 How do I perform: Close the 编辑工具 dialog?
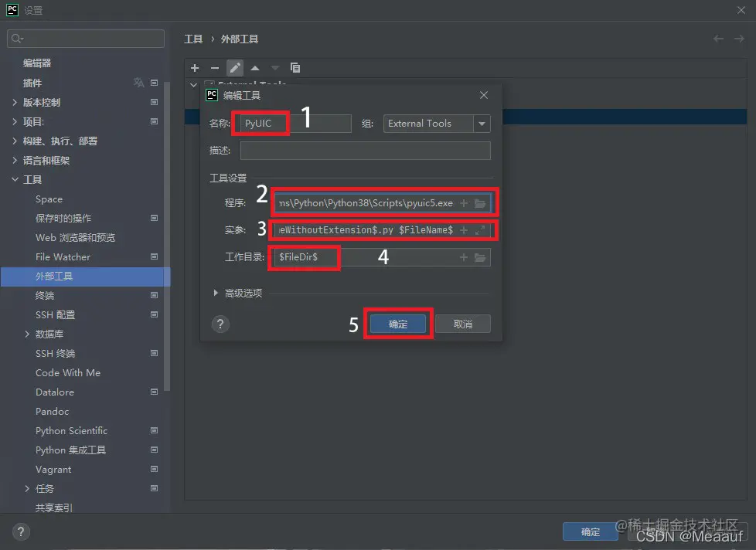coord(484,95)
